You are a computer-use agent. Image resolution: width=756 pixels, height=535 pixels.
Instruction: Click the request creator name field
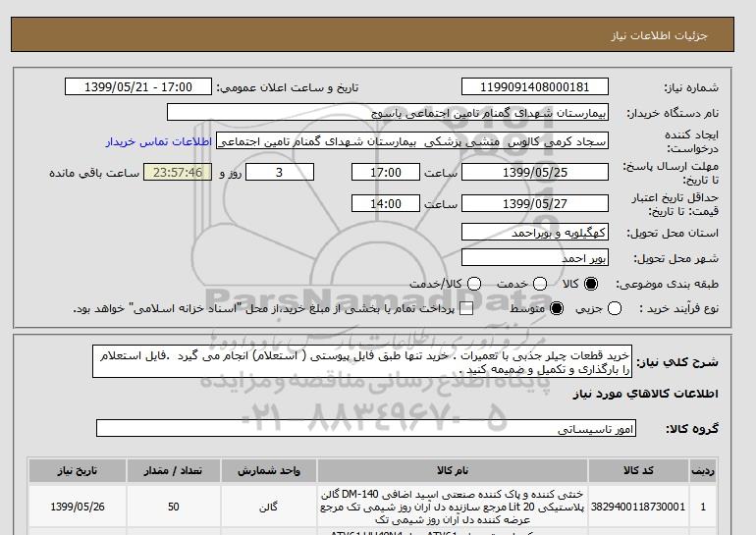click(412, 141)
